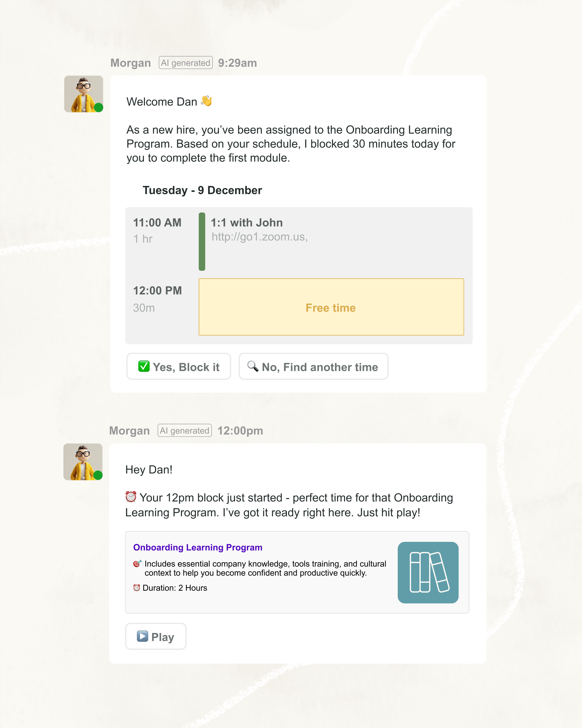Click the green checkmark icon on Yes, Block it
The image size is (582, 728).
point(144,366)
